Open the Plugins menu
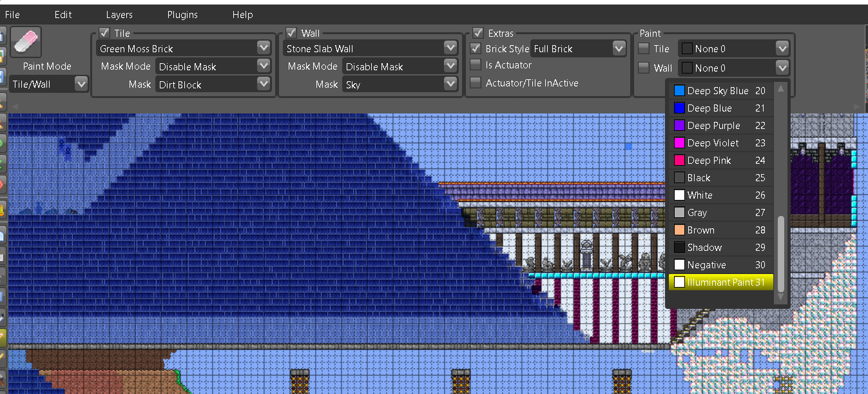 tap(182, 14)
